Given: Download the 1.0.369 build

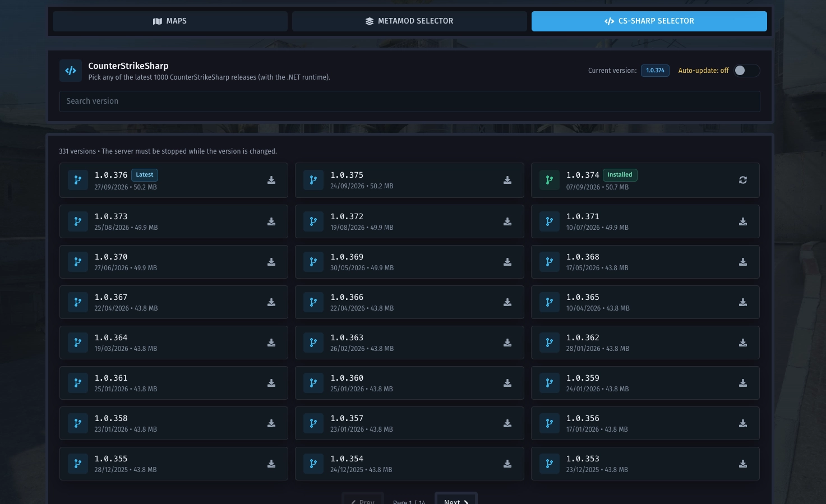Looking at the screenshot, I should 507,262.
